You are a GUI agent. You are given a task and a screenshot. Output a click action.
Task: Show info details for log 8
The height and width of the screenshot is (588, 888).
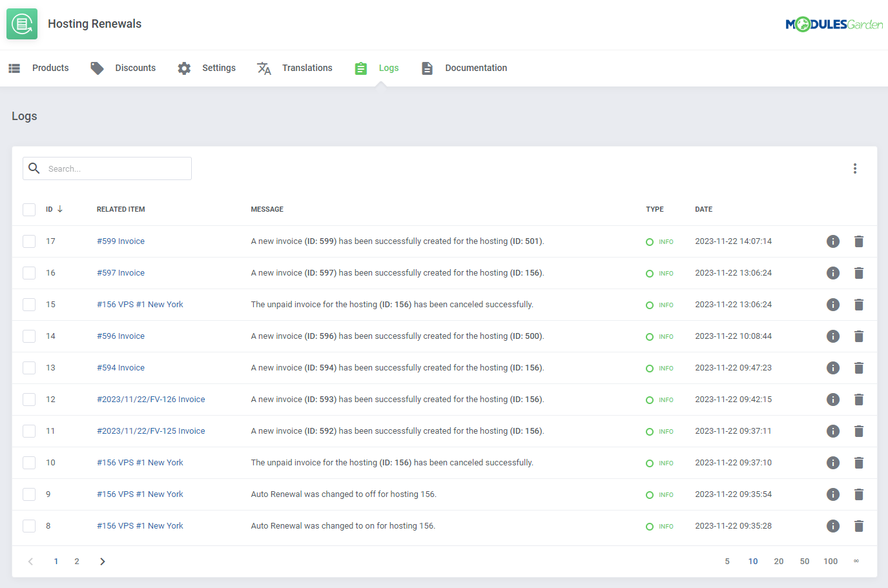[833, 526]
